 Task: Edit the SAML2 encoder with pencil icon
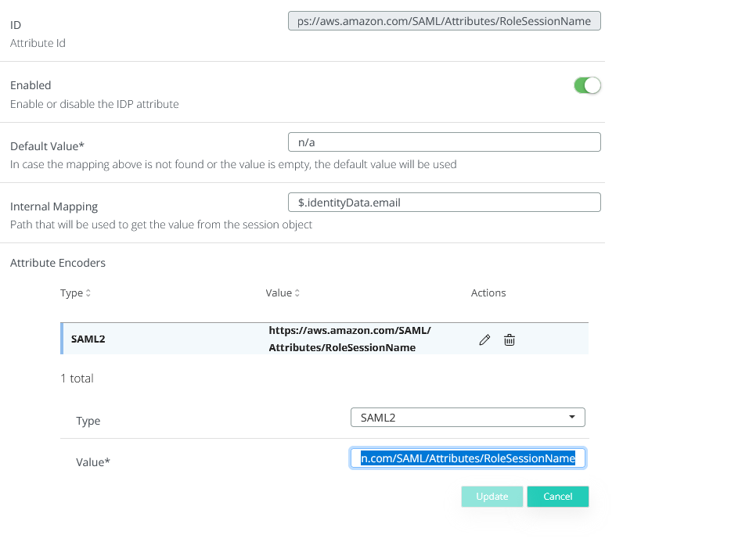pyautogui.click(x=484, y=339)
